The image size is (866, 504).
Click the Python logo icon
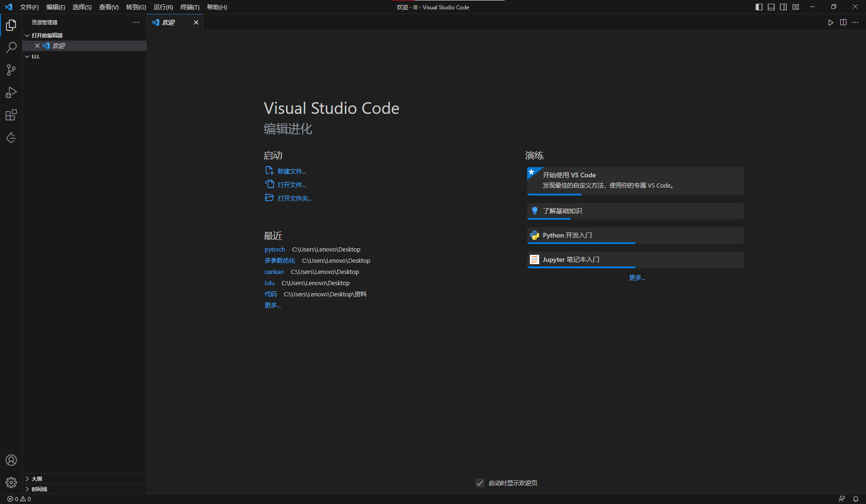pyautogui.click(x=535, y=235)
